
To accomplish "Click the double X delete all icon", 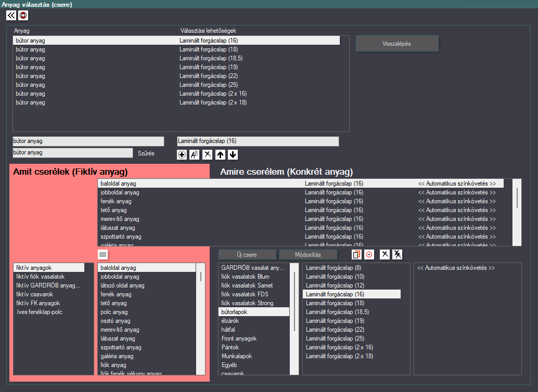I will (398, 254).
